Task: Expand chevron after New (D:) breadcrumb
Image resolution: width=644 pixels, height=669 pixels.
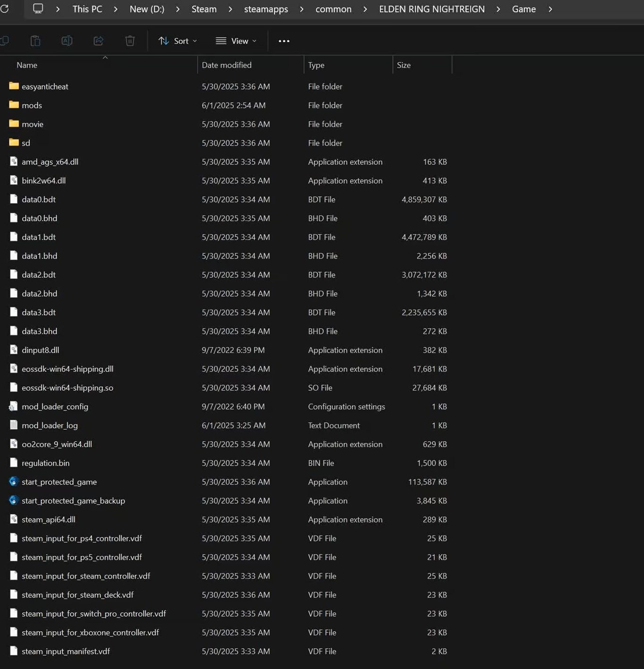Action: click(178, 9)
